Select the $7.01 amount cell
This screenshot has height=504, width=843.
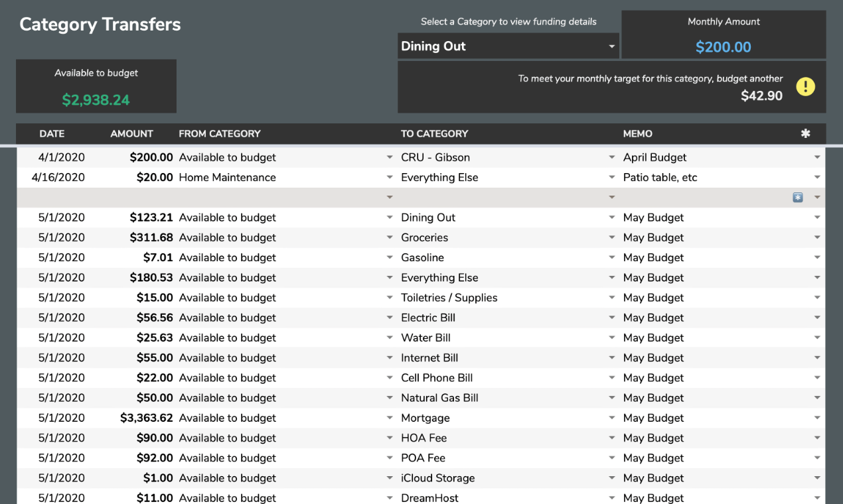pyautogui.click(x=158, y=257)
